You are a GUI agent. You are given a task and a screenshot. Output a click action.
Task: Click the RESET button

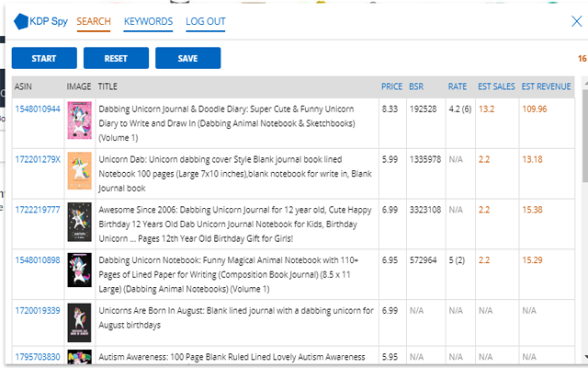[x=116, y=58]
